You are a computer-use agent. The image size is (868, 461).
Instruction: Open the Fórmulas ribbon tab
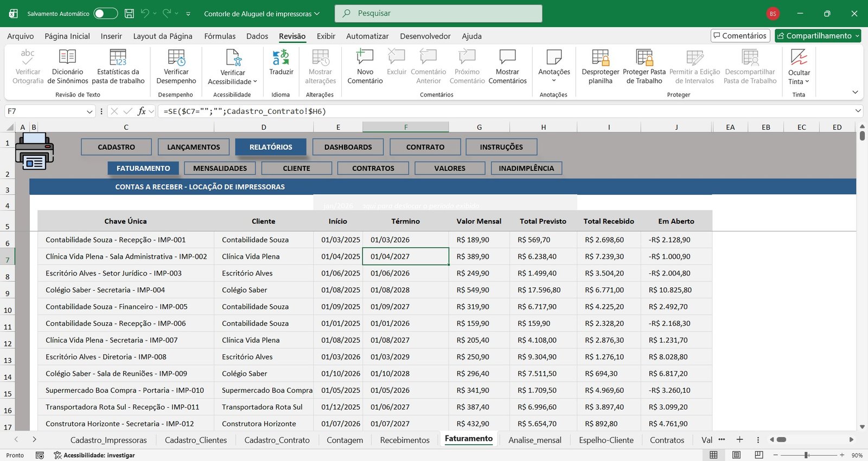pyautogui.click(x=220, y=36)
